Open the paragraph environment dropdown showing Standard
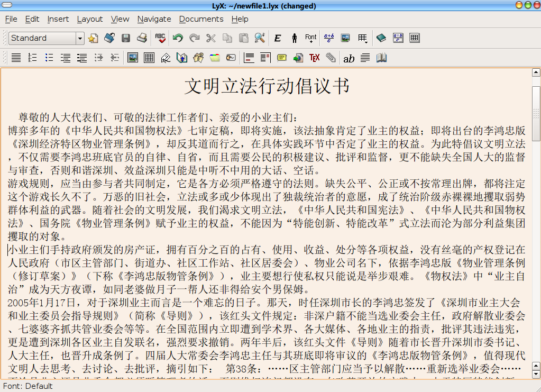Image resolution: width=541 pixels, height=392 pixels. (x=46, y=38)
